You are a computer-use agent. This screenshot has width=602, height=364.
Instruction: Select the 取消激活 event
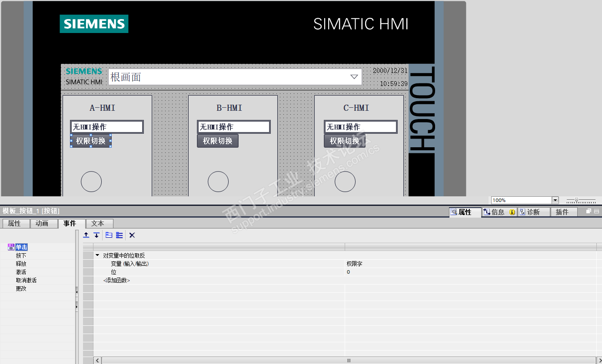(26, 280)
